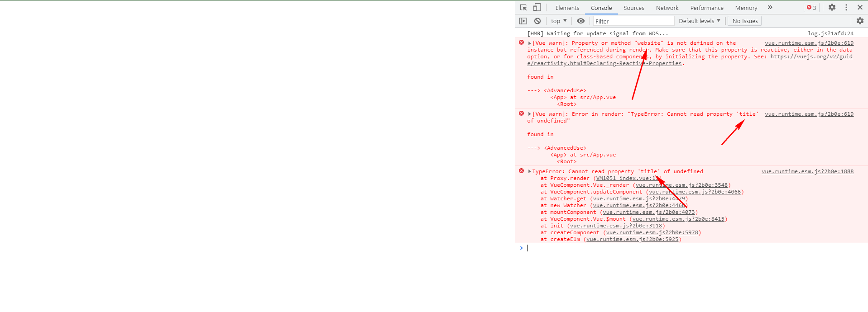Go to the Network tab
Image resolution: width=868 pixels, height=312 pixels.
[x=667, y=8]
